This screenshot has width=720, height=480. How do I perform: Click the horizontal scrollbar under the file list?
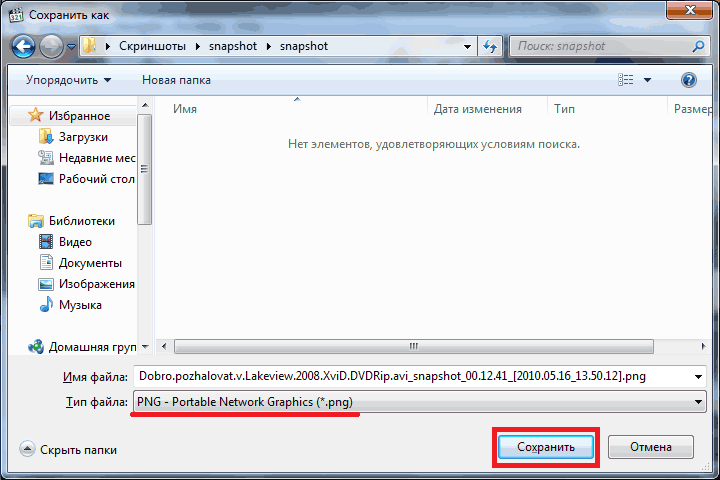[410, 346]
